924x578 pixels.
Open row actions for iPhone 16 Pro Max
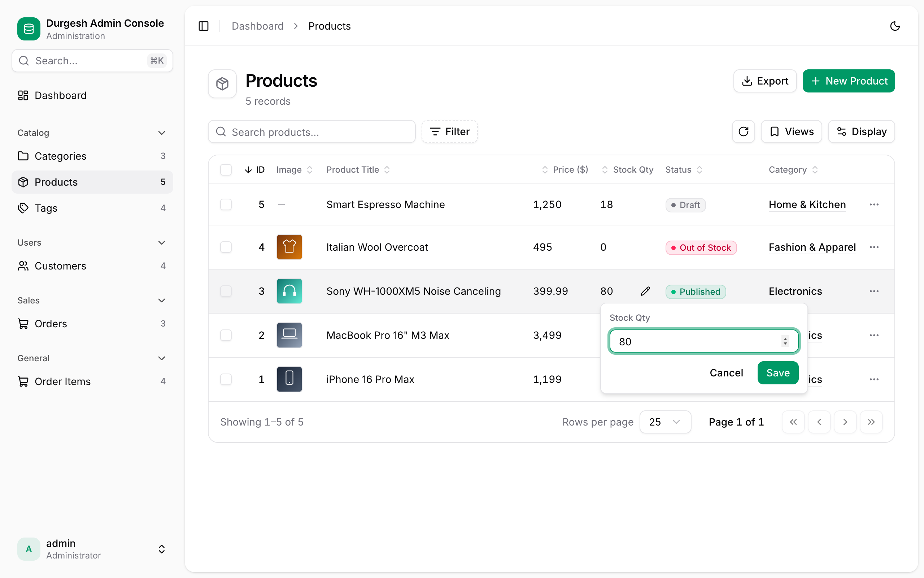coord(874,379)
